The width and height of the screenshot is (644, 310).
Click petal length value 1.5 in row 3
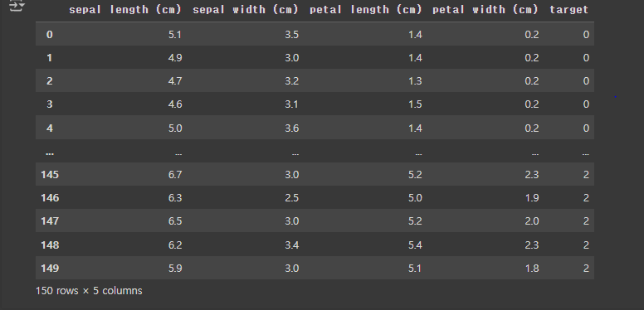click(415, 104)
